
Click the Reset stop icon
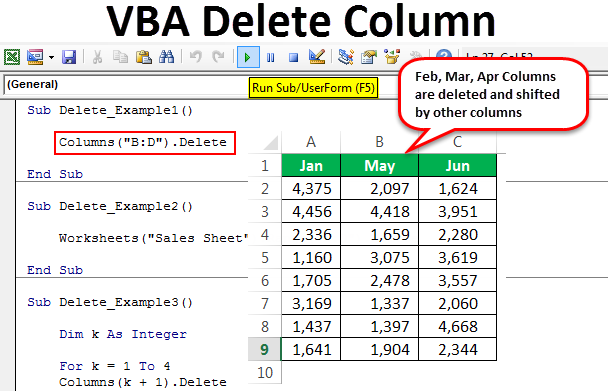294,57
